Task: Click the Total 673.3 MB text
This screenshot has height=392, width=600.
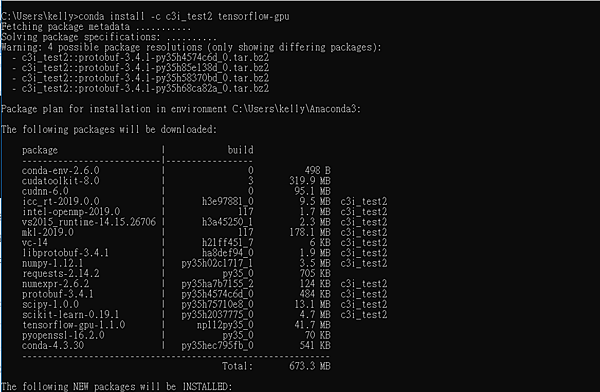Action: coord(276,366)
